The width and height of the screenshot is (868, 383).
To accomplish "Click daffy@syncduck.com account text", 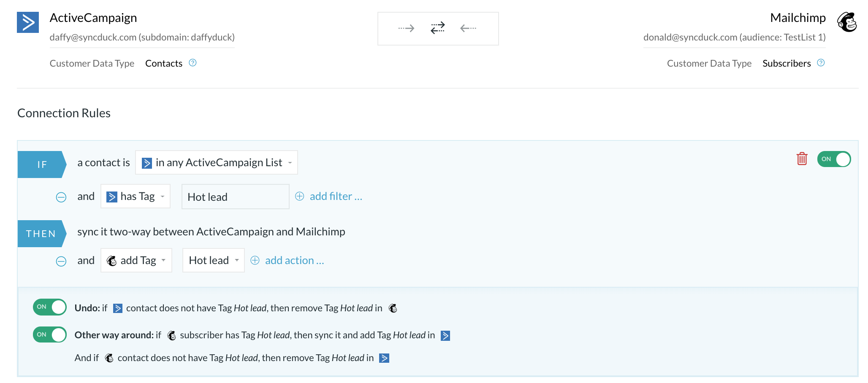I will point(142,37).
